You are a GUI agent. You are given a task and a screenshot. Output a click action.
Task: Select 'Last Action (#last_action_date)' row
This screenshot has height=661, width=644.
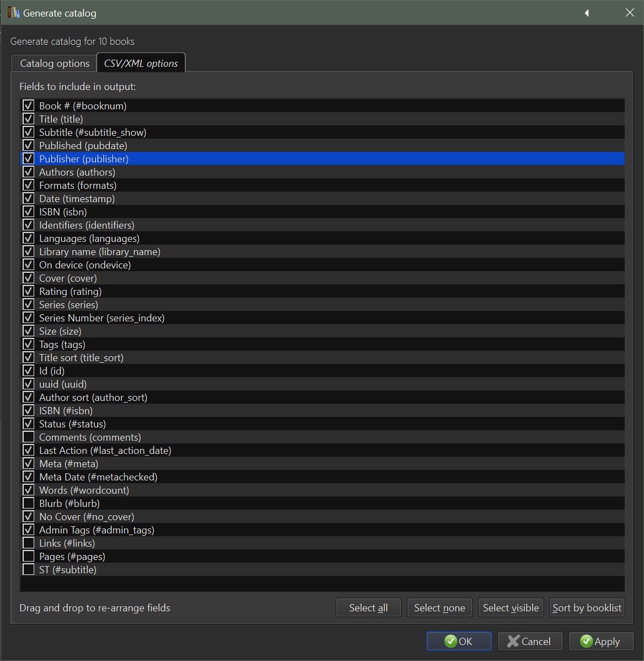[x=323, y=450]
